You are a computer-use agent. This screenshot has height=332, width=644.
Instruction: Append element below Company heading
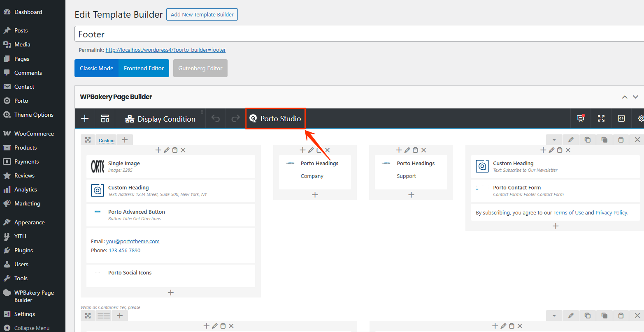coord(315,195)
